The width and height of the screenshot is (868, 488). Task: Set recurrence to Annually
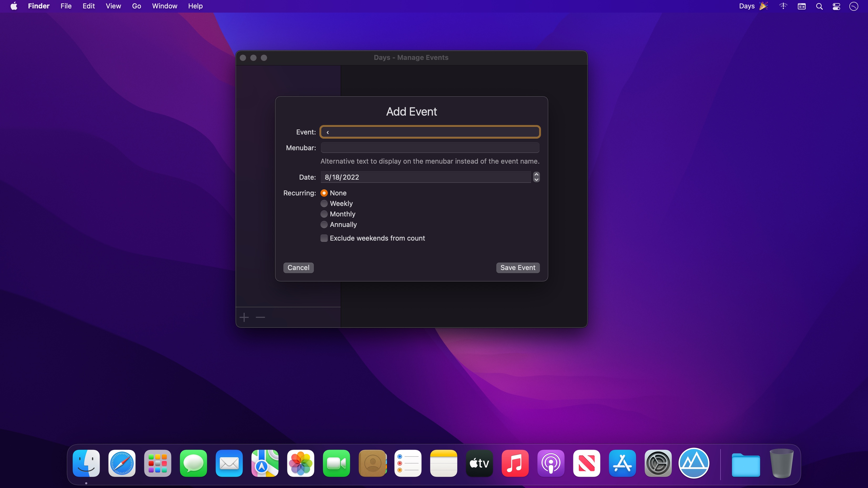[324, 224]
